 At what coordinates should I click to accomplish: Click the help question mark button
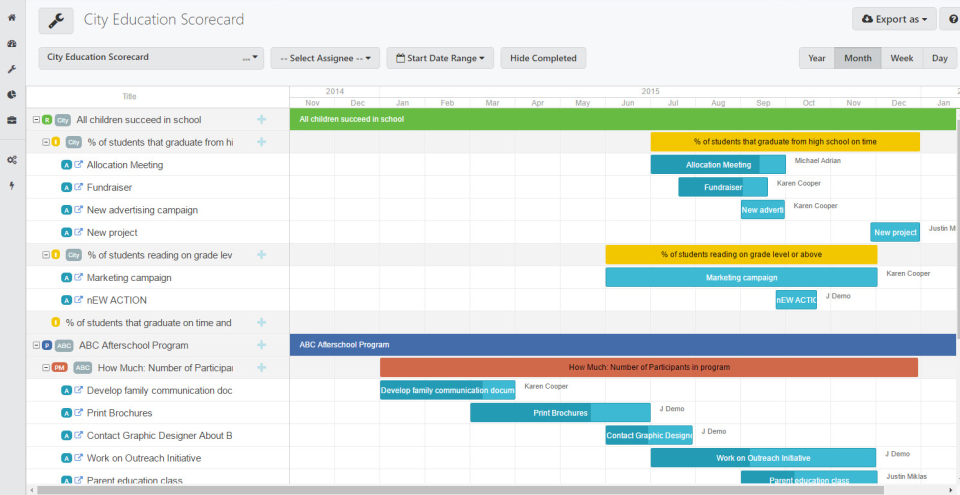point(951,19)
